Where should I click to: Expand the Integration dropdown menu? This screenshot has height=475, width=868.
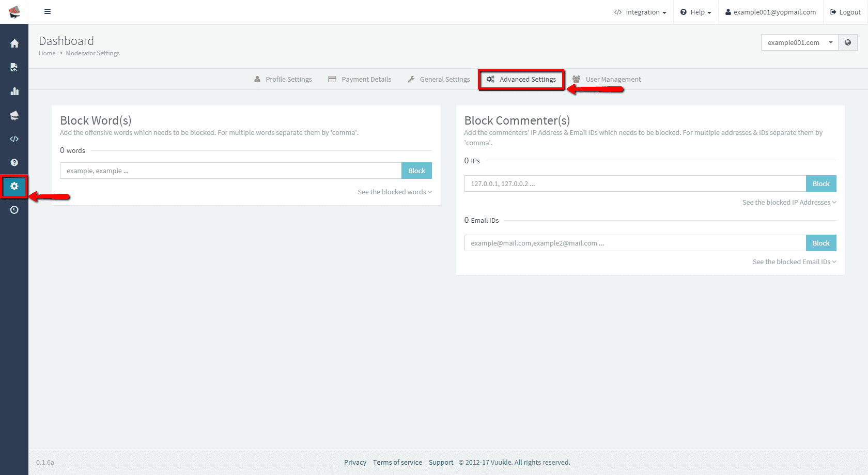coord(640,12)
